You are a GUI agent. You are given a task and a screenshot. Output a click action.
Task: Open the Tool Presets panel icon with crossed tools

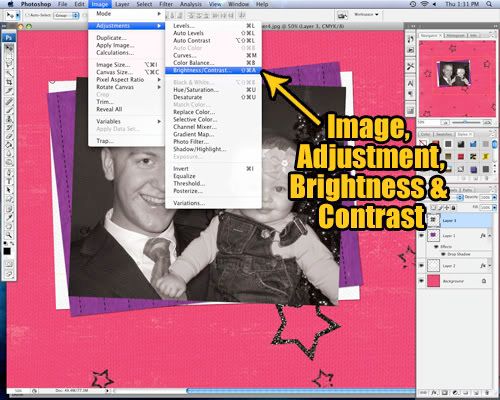410,66
